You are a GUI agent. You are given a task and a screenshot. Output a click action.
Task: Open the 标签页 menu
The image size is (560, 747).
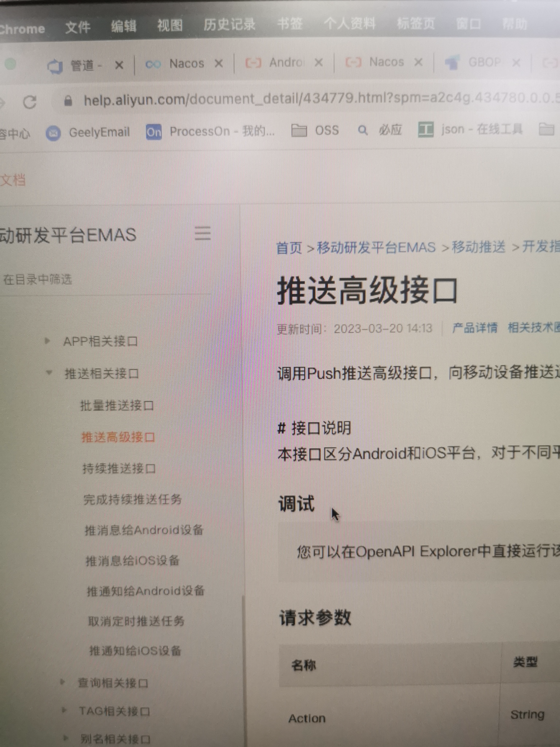(416, 24)
